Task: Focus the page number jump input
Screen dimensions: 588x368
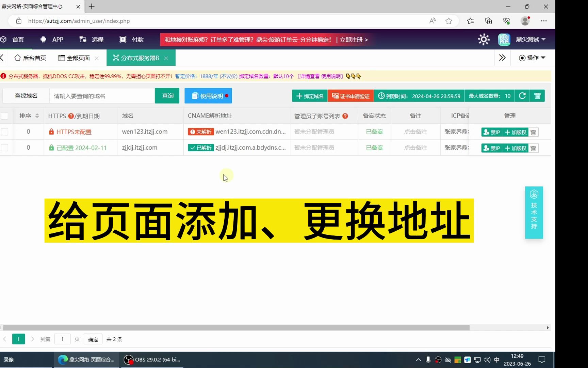Action: point(62,339)
